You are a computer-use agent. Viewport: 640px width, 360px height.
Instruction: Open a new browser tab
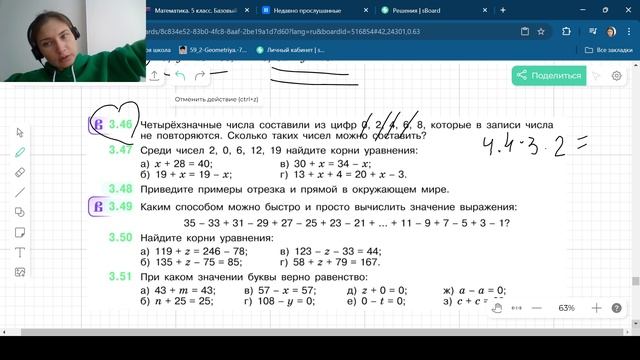pyautogui.click(x=503, y=11)
